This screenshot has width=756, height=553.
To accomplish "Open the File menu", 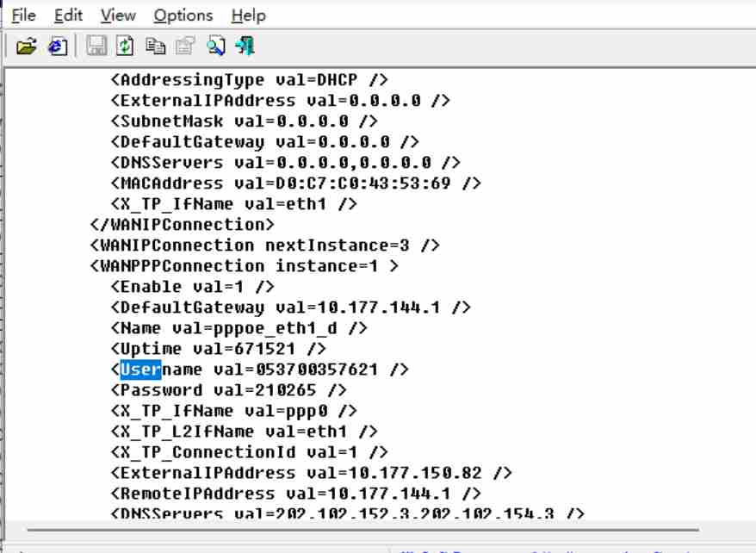I will tap(24, 16).
